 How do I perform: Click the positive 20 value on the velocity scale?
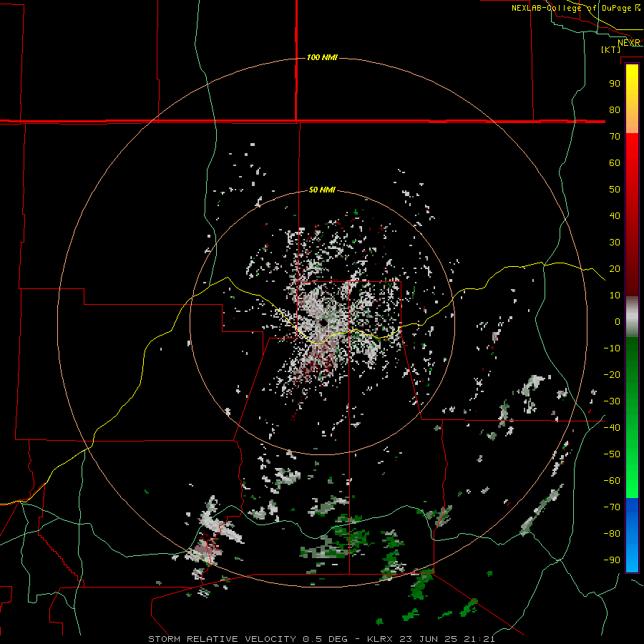[615, 269]
